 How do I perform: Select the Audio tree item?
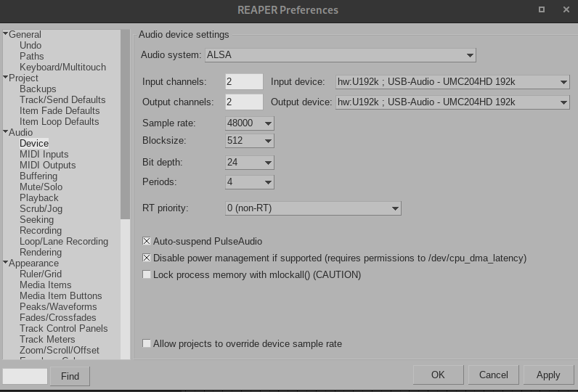pos(20,132)
